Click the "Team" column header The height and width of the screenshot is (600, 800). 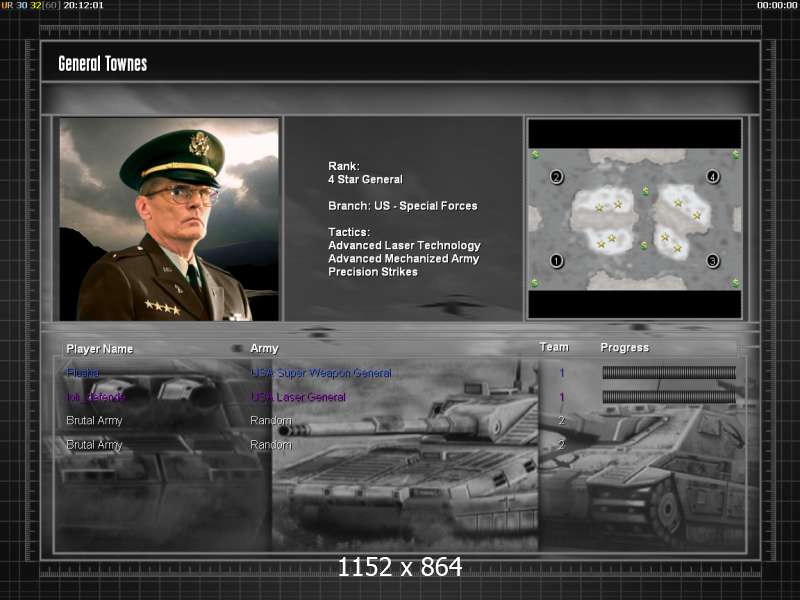[554, 347]
